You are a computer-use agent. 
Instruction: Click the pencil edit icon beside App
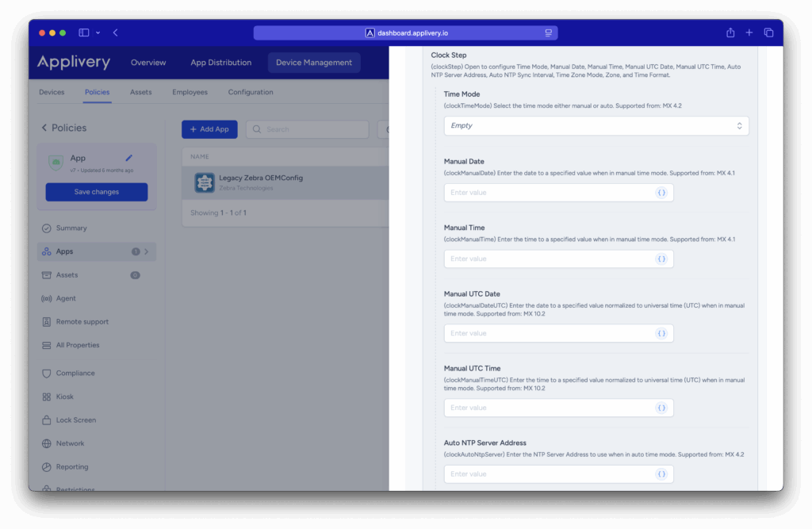(x=129, y=158)
